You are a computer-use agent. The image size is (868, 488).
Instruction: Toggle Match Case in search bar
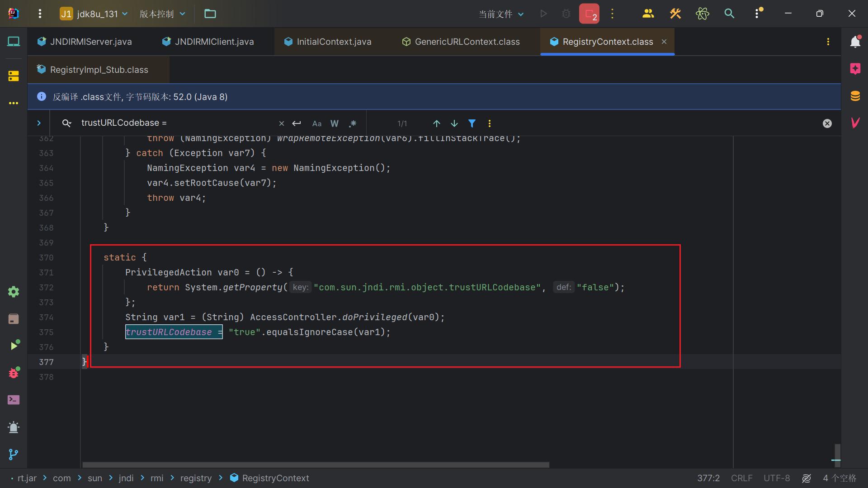click(317, 123)
